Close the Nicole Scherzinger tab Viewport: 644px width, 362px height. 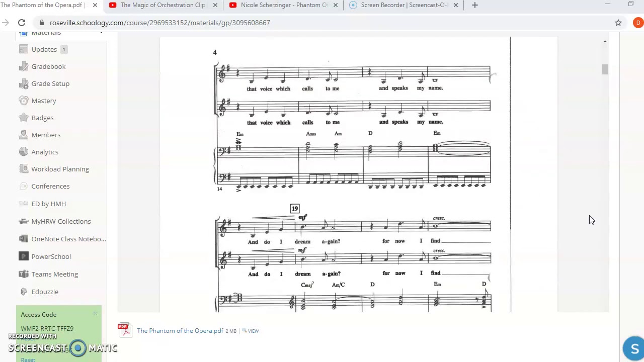pos(336,5)
